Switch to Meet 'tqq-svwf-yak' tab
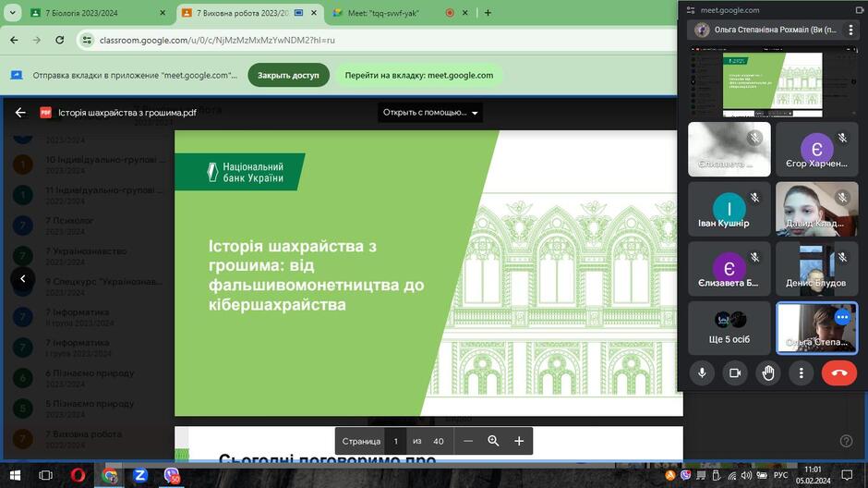Screen dimensions: 868x488 click(x=388, y=13)
